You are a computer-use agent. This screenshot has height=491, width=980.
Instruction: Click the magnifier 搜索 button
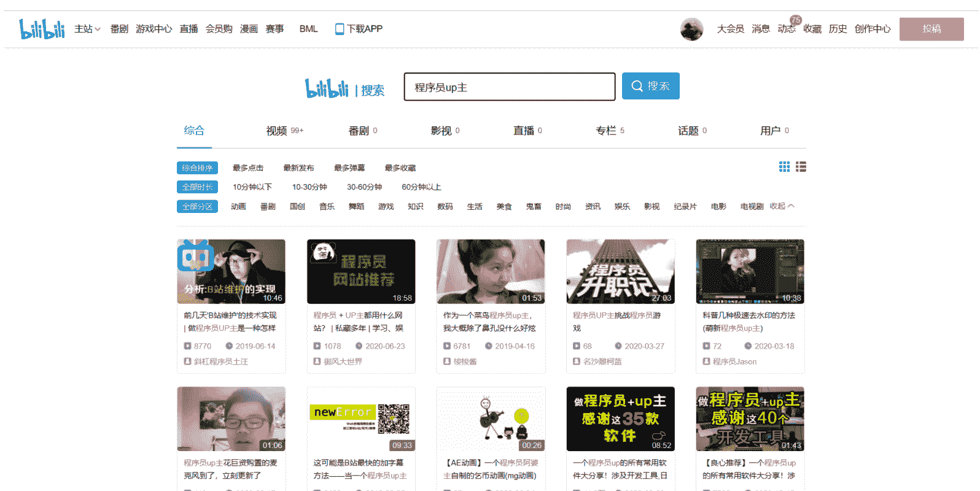pos(650,86)
